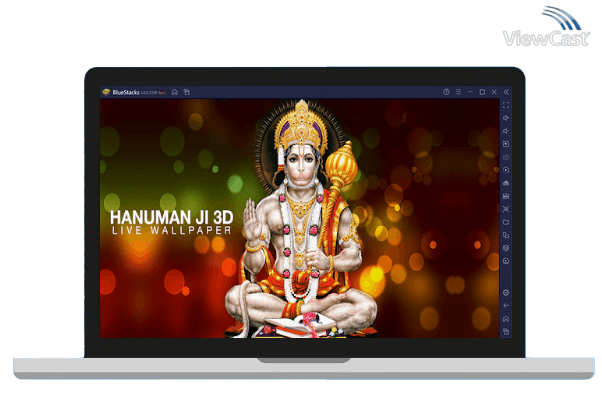
Task: Open the recent apps sidebar icon
Action: coord(506,331)
